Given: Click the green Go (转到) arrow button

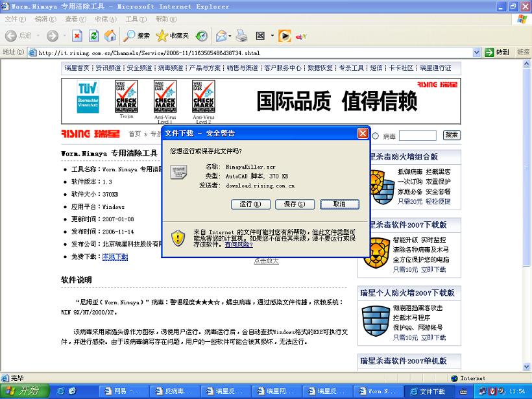Looking at the screenshot, I should (489, 53).
